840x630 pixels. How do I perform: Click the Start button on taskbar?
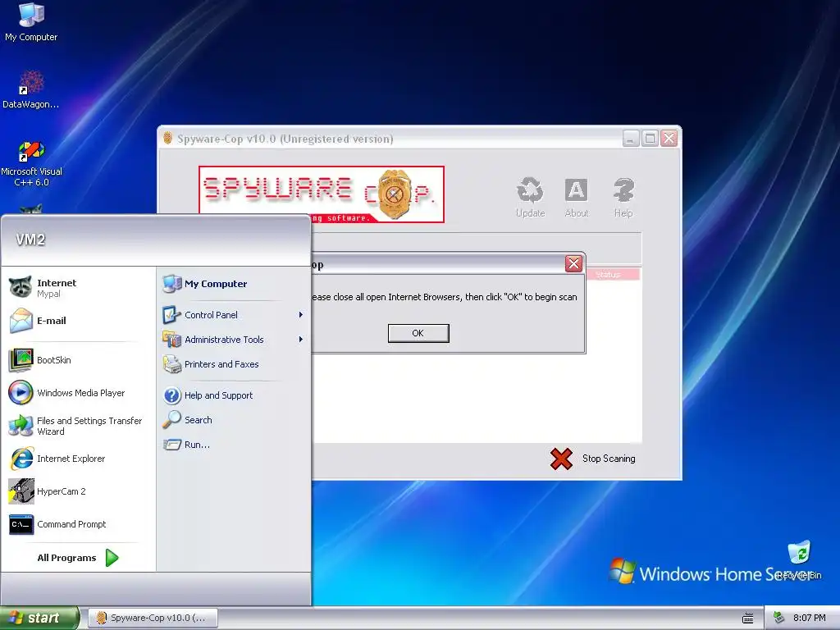(39, 618)
